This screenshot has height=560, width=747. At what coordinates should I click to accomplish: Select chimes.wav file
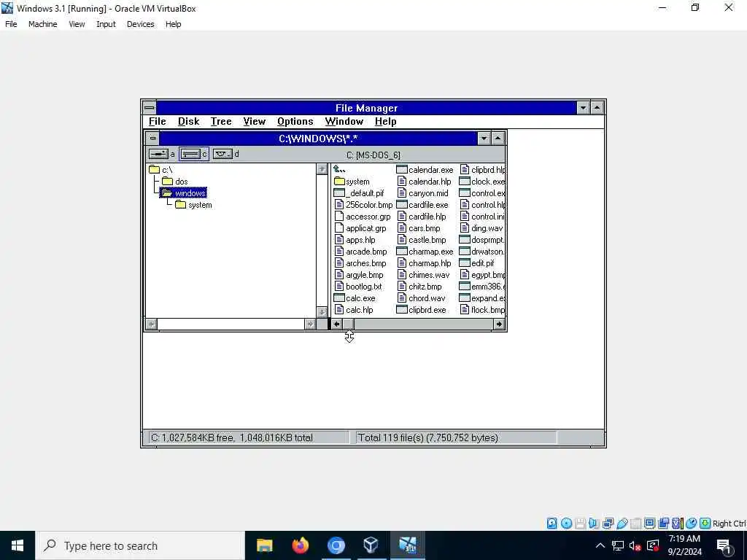(x=423, y=275)
